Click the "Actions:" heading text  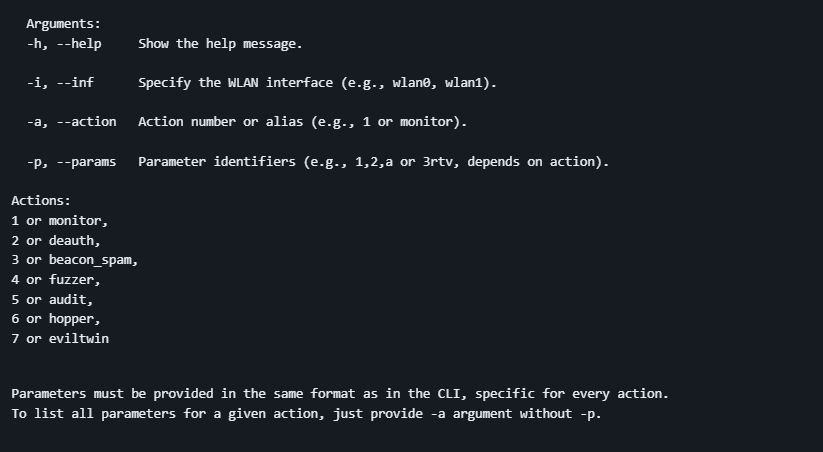click(x=41, y=200)
